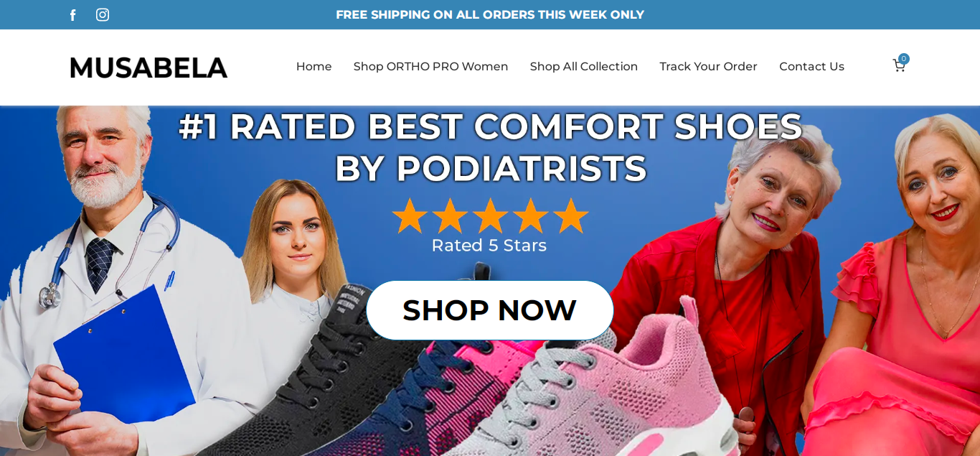
Task: Click the MUSABELA logo
Action: coord(149,68)
